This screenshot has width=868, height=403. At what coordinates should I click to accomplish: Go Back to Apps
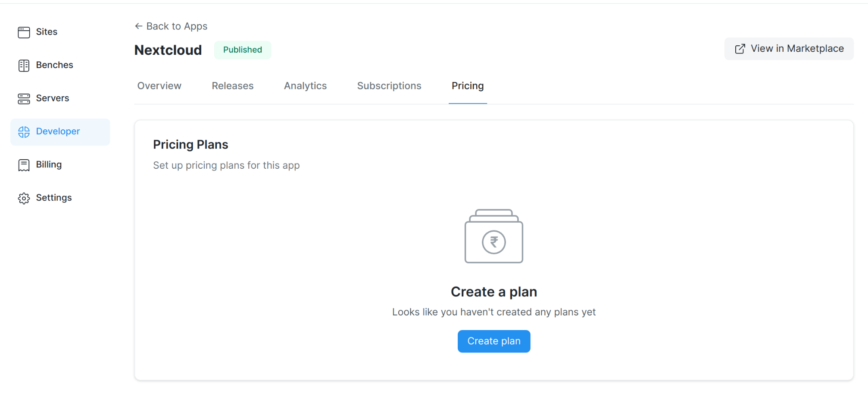(171, 26)
